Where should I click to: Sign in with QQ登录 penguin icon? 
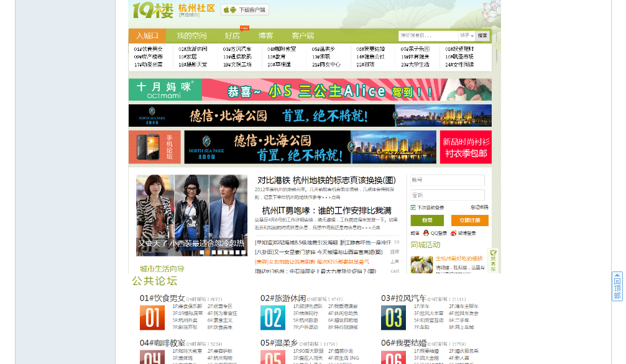coord(426,233)
